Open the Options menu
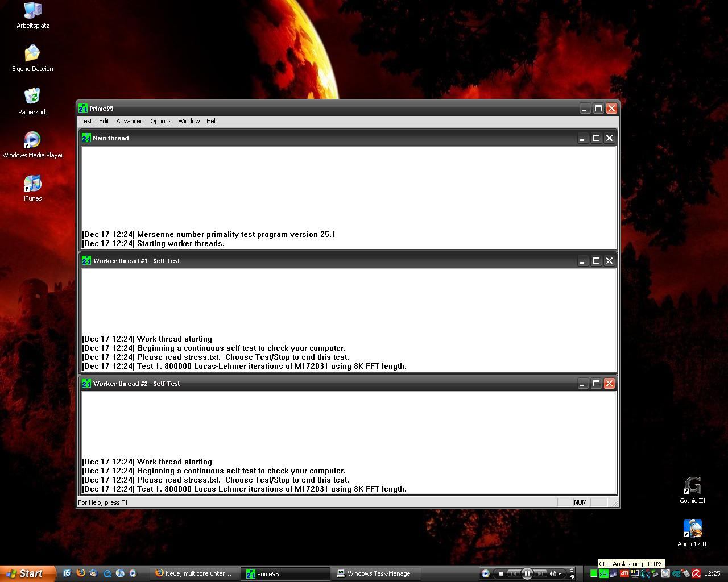728x582 pixels. [160, 121]
